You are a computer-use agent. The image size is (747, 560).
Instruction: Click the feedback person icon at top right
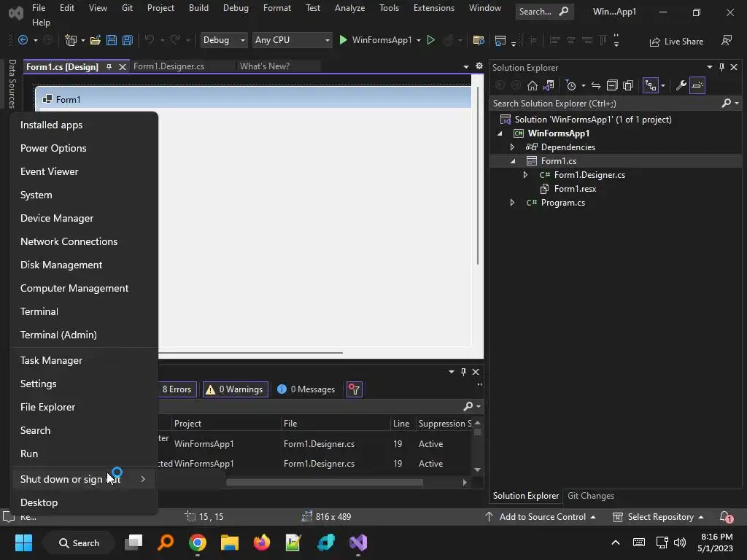[x=727, y=41]
